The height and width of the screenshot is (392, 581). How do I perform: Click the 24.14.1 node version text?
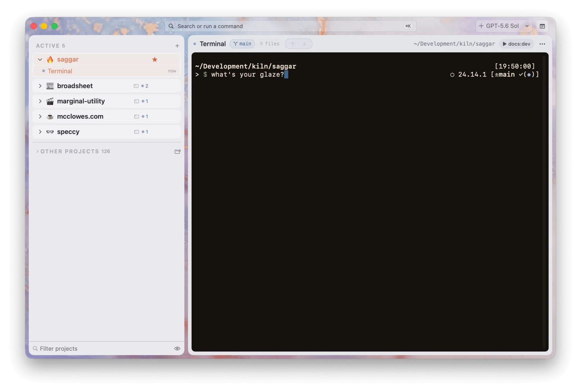click(x=472, y=75)
